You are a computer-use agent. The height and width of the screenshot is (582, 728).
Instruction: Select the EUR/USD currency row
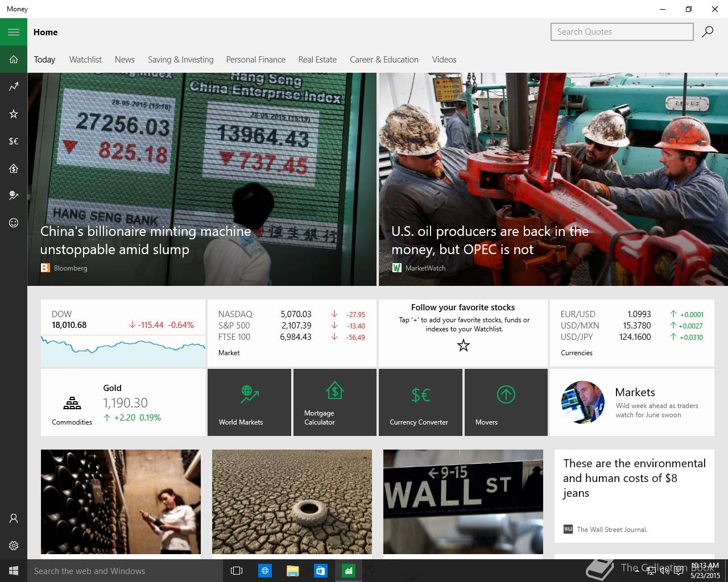(x=632, y=314)
